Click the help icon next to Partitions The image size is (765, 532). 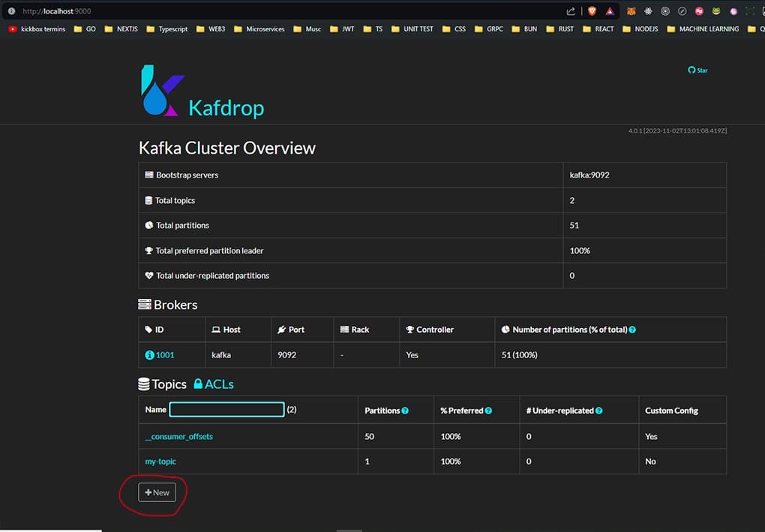pyautogui.click(x=405, y=410)
